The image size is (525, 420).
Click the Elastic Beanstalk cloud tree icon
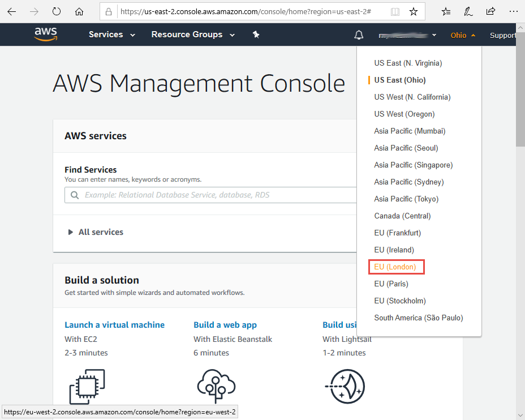pos(216,386)
